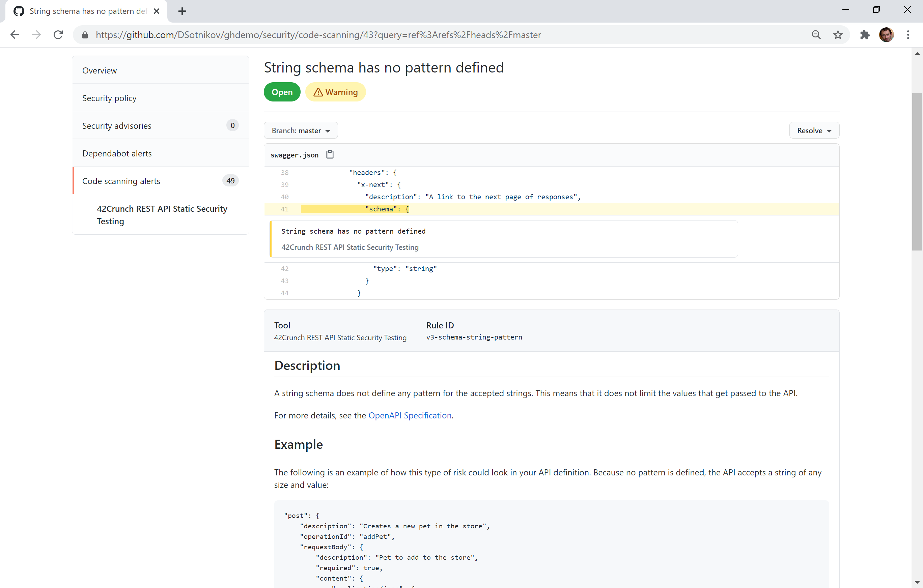Open Chrome three-dot menu

point(908,35)
